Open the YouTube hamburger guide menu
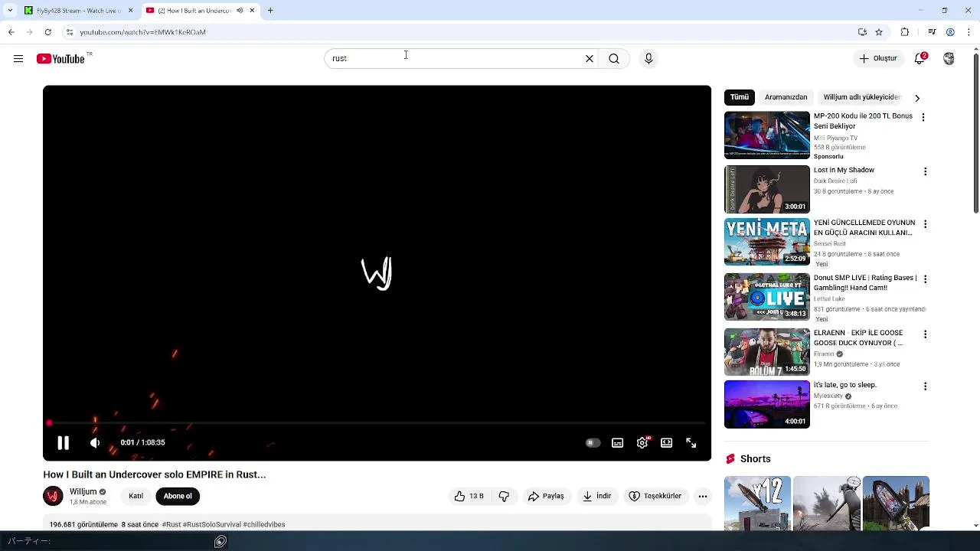Screen dimensions: 980x551 click(x=18, y=59)
